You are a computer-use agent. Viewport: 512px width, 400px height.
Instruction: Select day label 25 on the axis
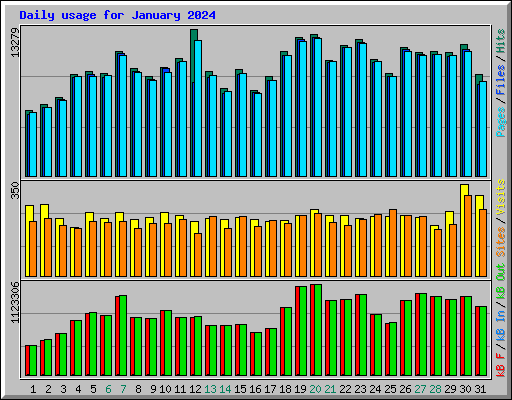[390, 389]
